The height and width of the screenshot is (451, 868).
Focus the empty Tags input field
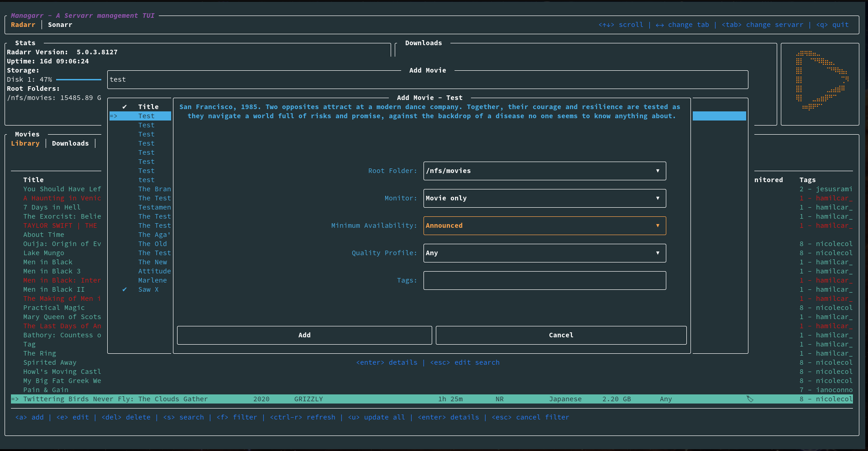[x=544, y=280]
